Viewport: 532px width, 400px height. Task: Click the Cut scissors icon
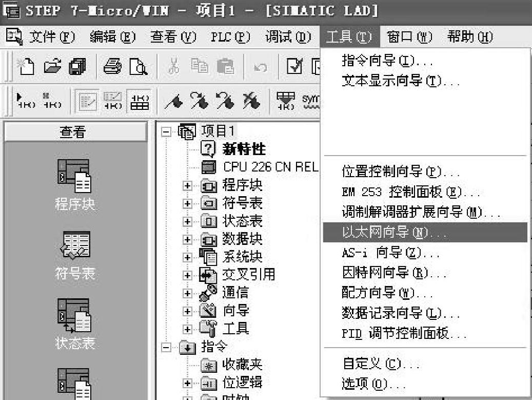pos(173,66)
